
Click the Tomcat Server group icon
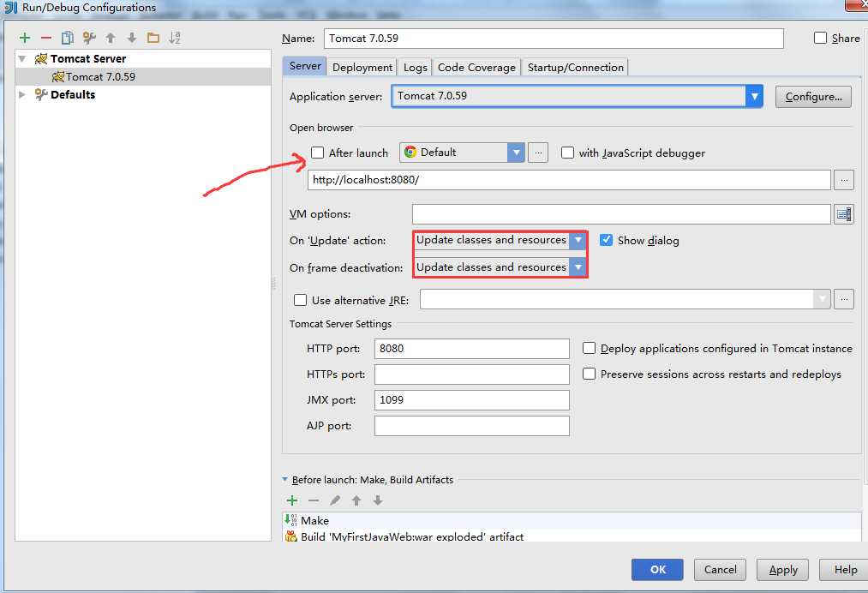[x=41, y=58]
